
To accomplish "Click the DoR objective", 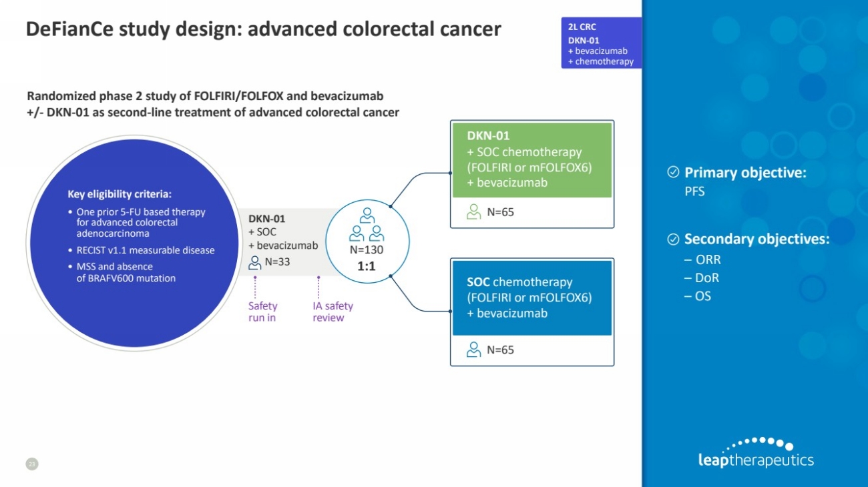I will (702, 278).
